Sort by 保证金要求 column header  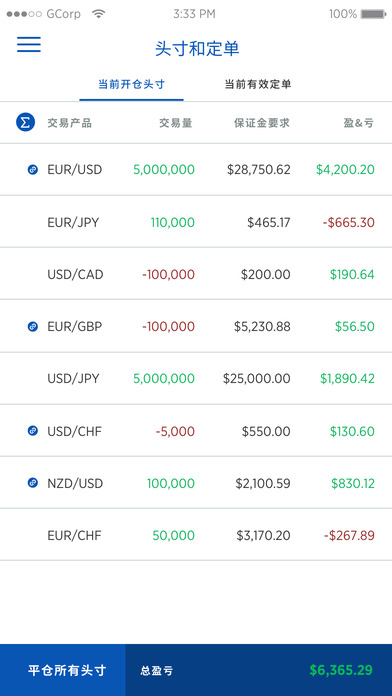tap(262, 123)
